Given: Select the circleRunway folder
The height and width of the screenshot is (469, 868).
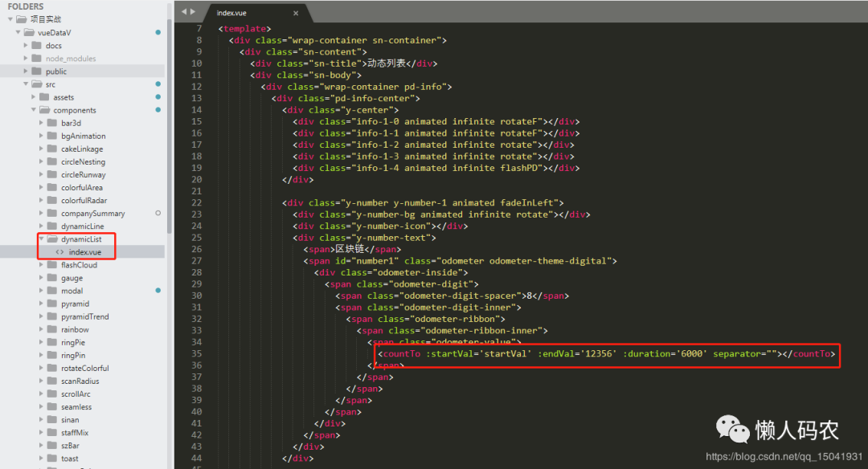Looking at the screenshot, I should click(x=83, y=175).
